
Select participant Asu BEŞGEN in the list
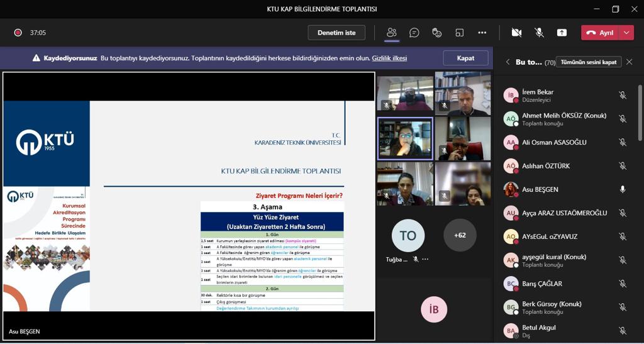567,189
